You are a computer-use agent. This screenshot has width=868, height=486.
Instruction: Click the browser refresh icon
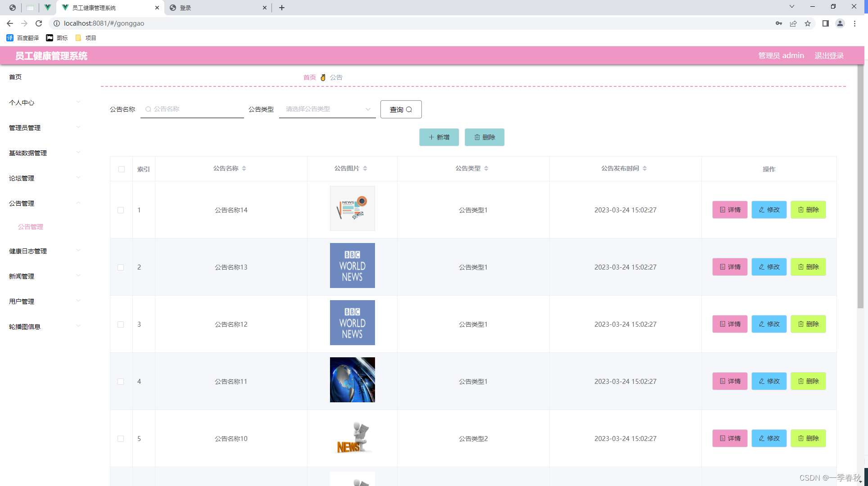38,23
